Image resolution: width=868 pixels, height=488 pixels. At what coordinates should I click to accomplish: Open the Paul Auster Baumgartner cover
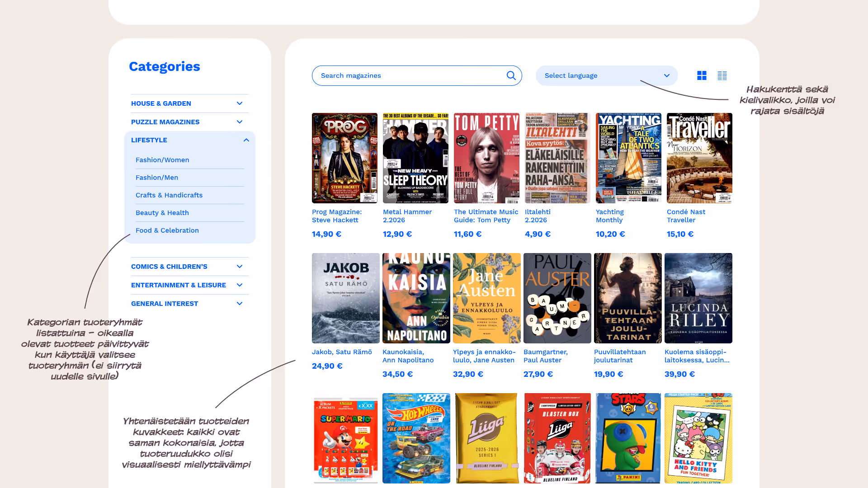pos(557,298)
